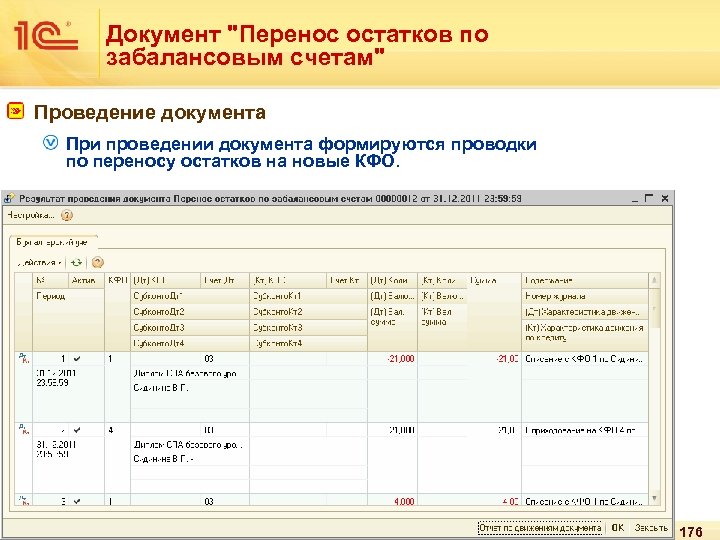Click the КФО column header
Screen dimensions: 720x540
click(x=118, y=280)
